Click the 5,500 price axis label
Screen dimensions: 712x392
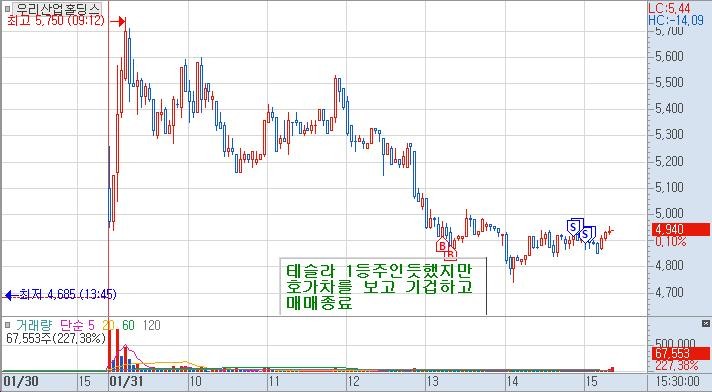coord(669,83)
